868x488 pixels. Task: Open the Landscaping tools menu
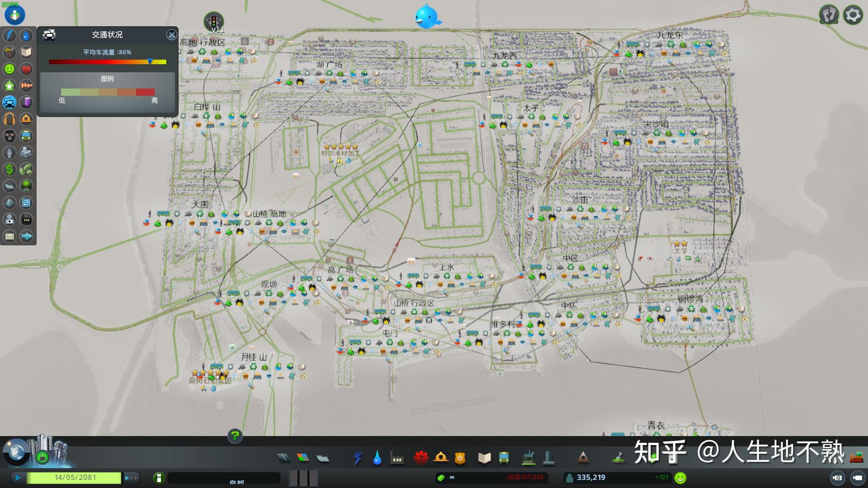pyautogui.click(x=618, y=458)
